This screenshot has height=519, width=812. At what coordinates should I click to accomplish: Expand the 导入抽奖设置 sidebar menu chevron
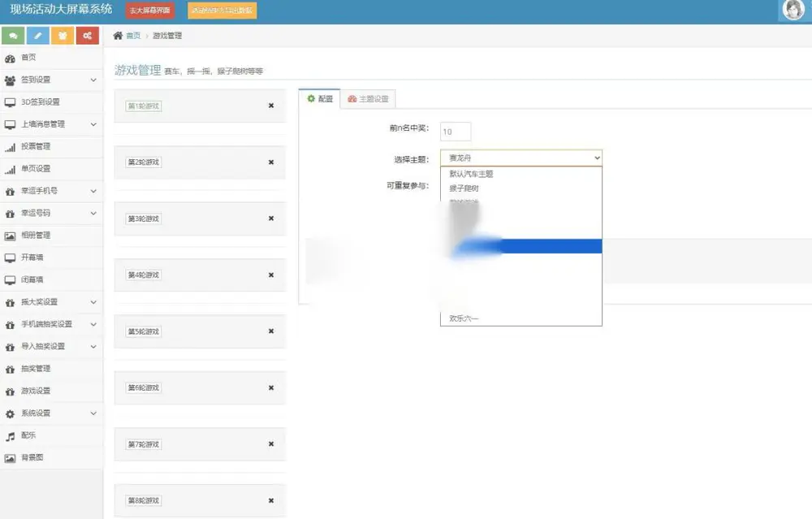(93, 347)
